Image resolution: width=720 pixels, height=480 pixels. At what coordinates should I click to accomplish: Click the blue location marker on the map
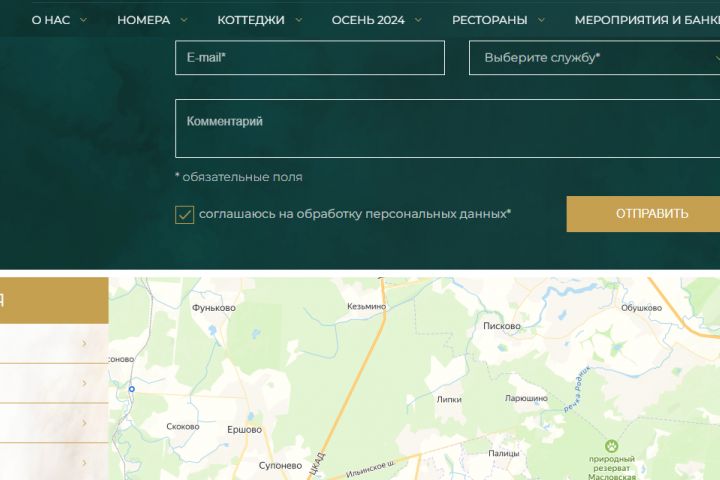tap(132, 389)
